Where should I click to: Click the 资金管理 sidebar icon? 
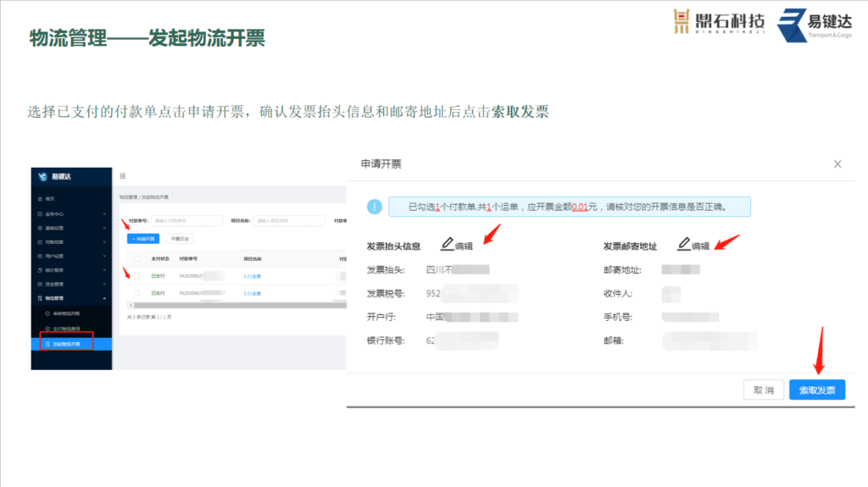(x=40, y=284)
